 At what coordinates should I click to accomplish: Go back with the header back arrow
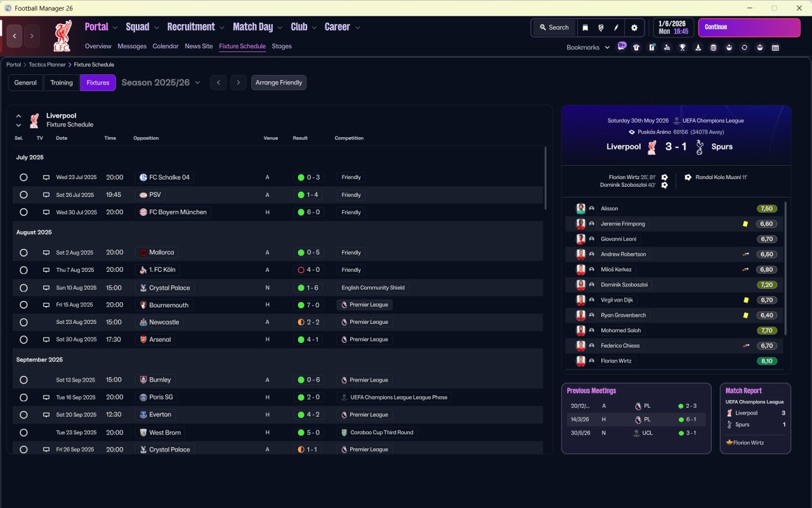pos(15,36)
